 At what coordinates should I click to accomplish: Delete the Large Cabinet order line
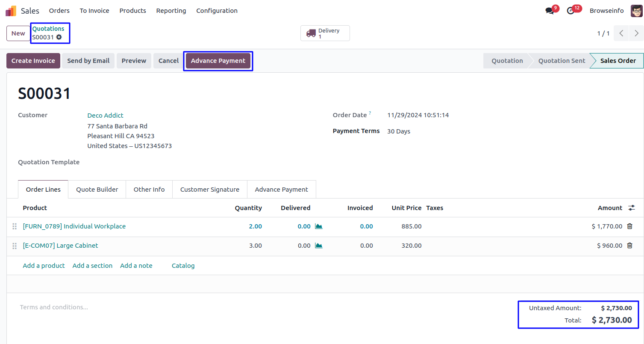click(629, 246)
